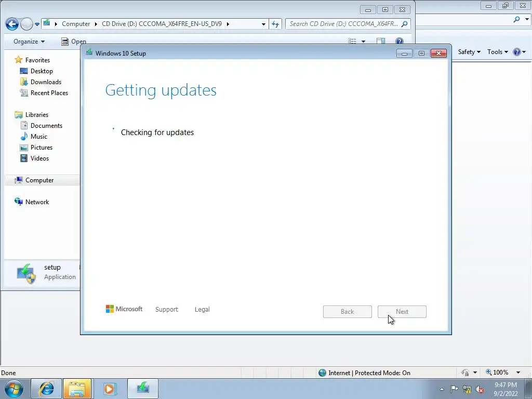The image size is (532, 399).
Task: Click the Explorer Back navigation arrow
Action: coord(12,24)
